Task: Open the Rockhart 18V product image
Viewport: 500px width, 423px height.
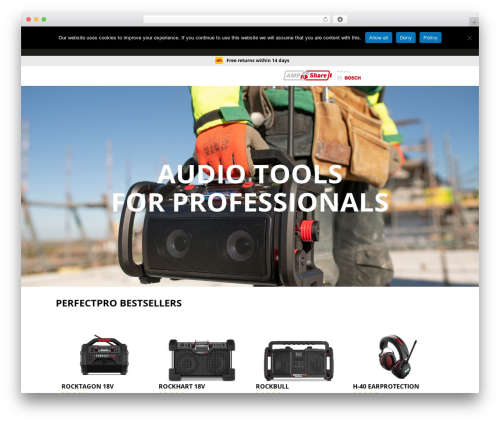Action: point(202,359)
